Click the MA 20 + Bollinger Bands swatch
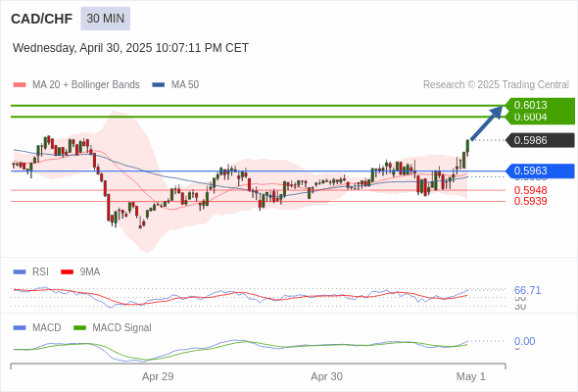Viewport: 578px width, 392px height. [20, 85]
